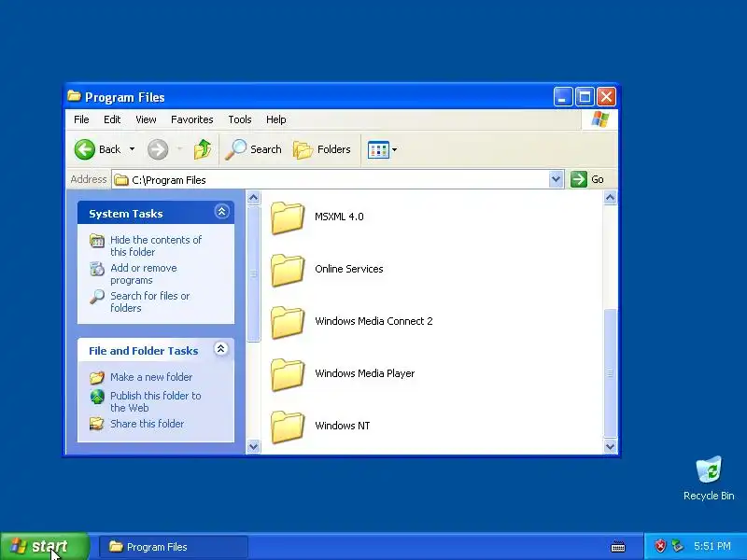The height and width of the screenshot is (560, 747).
Task: Expand the Address bar dropdown list
Action: pos(556,179)
